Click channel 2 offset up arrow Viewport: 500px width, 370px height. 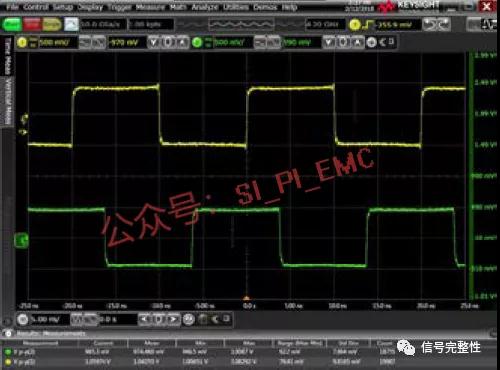pos(358,42)
